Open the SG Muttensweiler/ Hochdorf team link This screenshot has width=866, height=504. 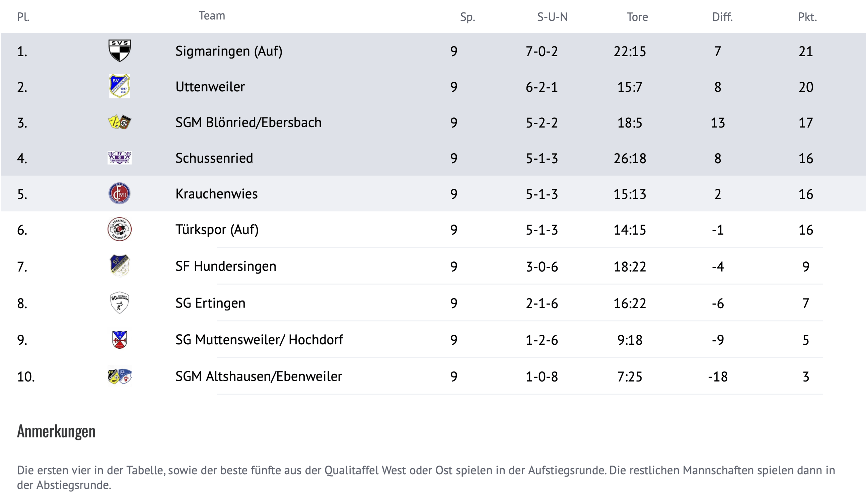259,340
